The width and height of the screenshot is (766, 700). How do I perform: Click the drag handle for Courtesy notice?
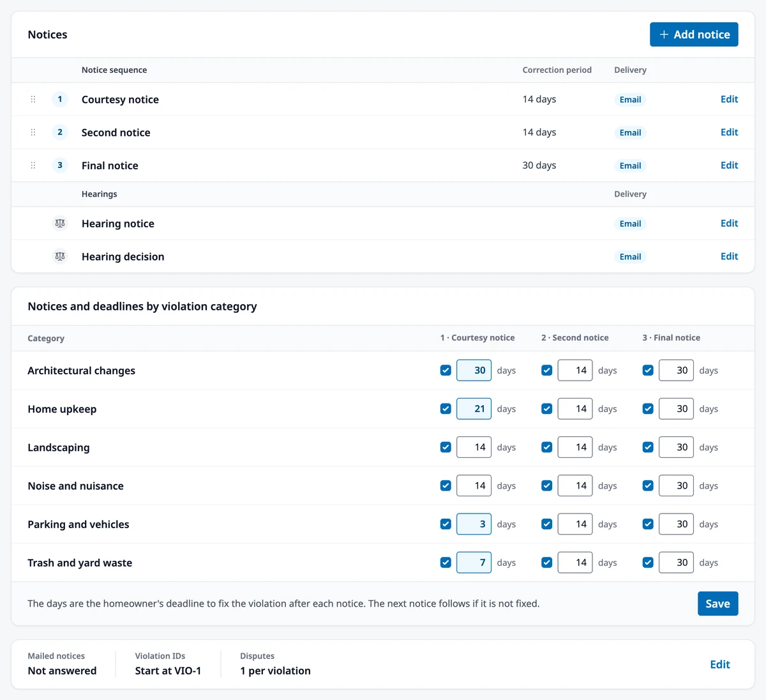33,99
